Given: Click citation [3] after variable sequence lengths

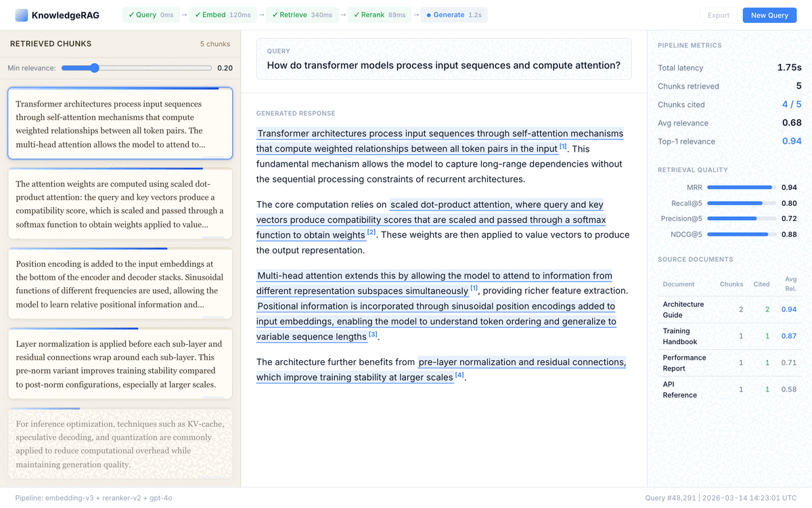Looking at the screenshot, I should (373, 334).
